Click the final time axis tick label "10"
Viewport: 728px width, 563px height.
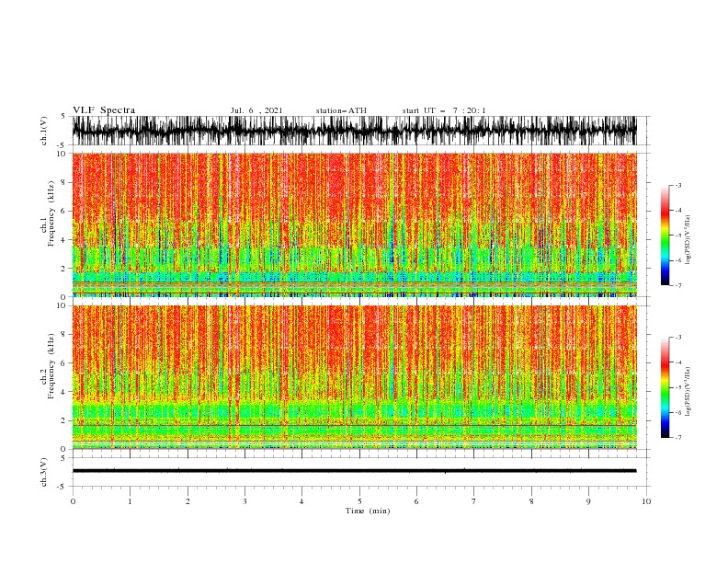[646, 501]
